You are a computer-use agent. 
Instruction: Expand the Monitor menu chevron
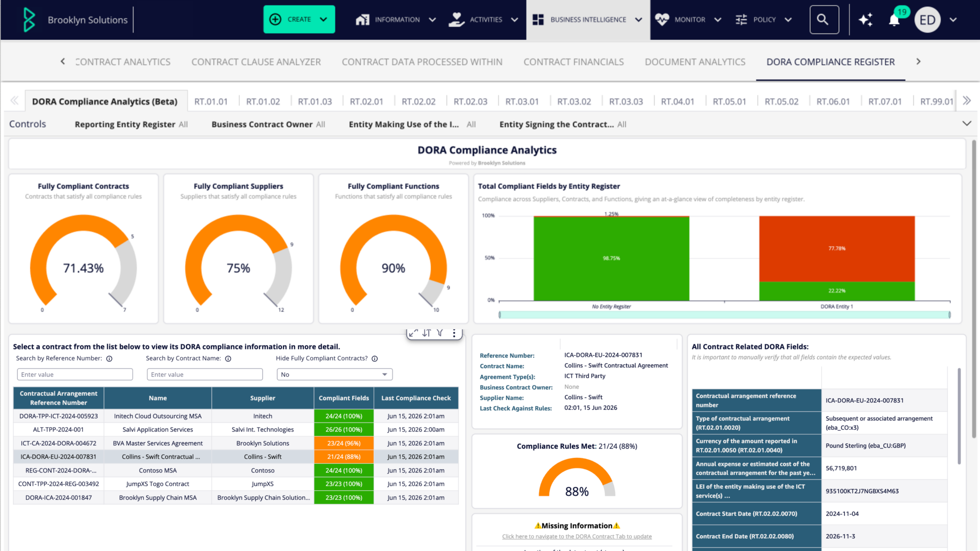(x=718, y=20)
